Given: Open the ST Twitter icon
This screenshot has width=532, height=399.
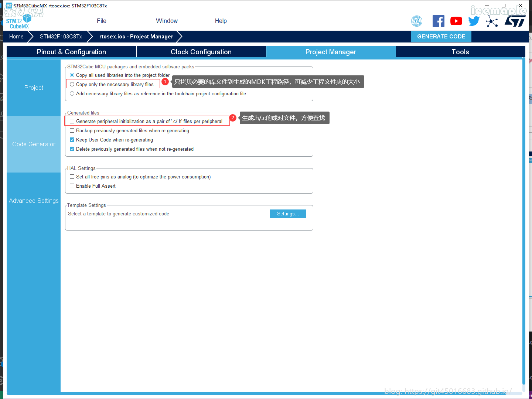Looking at the screenshot, I should pyautogui.click(x=474, y=21).
